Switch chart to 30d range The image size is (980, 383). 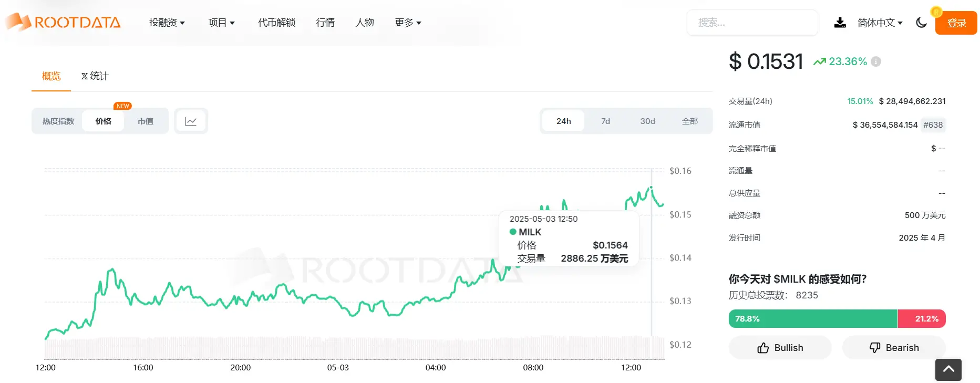click(647, 121)
